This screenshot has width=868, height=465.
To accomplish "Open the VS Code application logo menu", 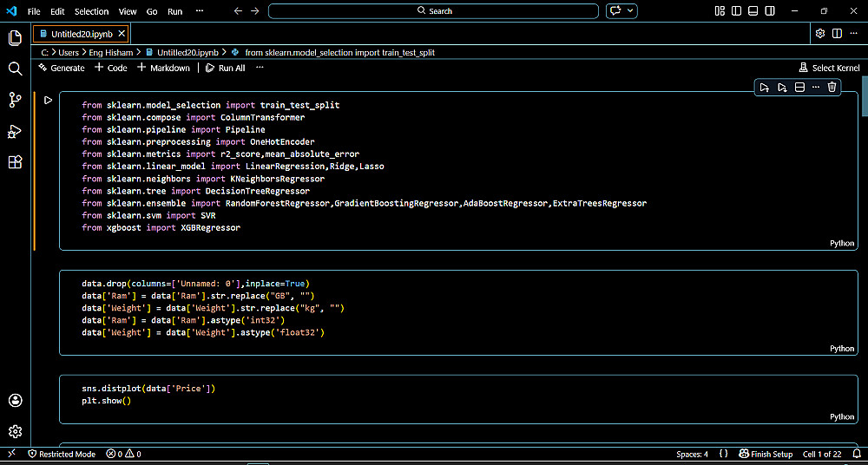I will click(x=11, y=11).
